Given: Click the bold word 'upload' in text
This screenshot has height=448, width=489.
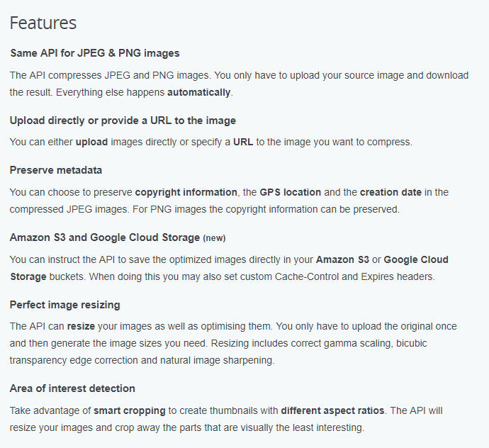Looking at the screenshot, I should tap(91, 142).
